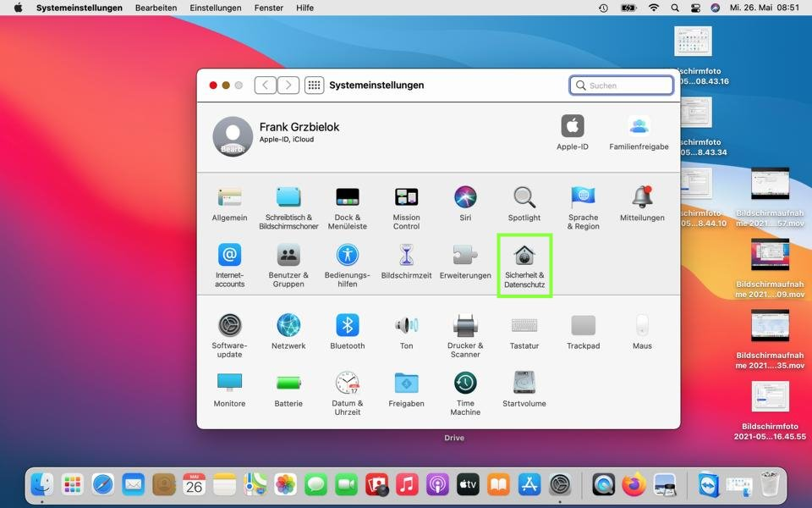Open Freigaben sharing preferences

(x=407, y=389)
